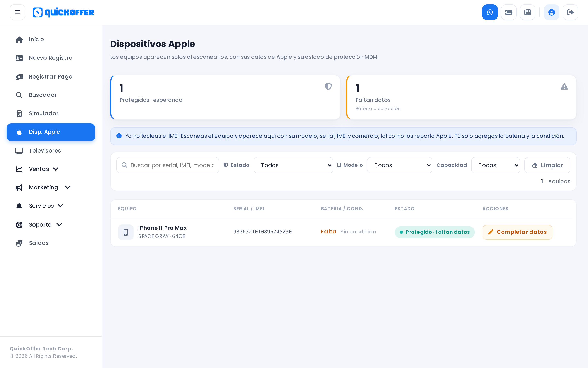Open the WhatsApp button in header
Image resolution: width=588 pixels, height=368 pixels.
click(490, 12)
